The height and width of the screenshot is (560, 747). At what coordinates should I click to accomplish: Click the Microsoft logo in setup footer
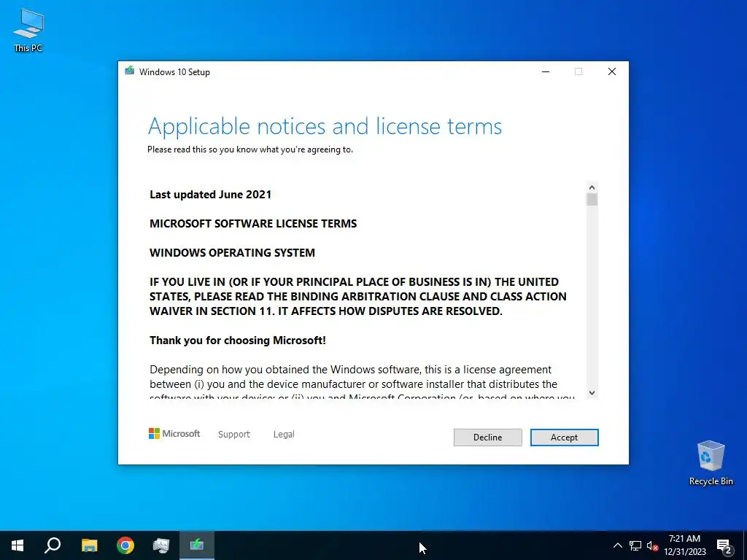pyautogui.click(x=174, y=433)
